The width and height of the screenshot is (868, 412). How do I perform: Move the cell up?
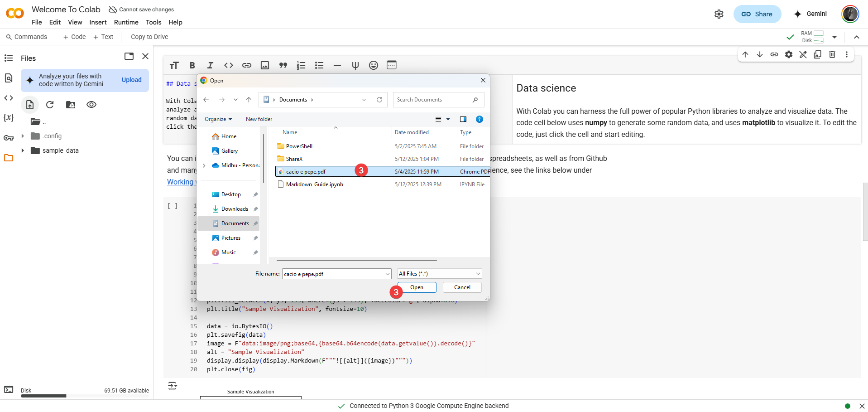(745, 54)
